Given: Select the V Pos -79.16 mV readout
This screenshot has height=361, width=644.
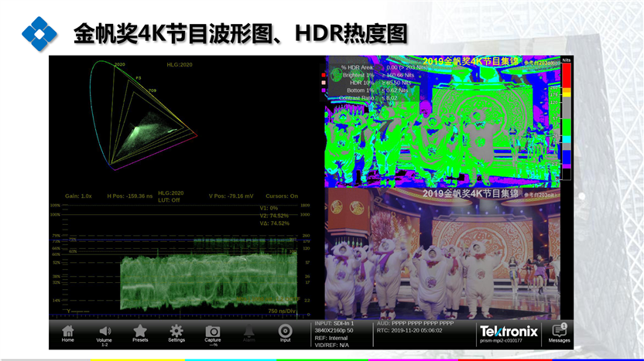Looking at the screenshot, I should tap(231, 196).
